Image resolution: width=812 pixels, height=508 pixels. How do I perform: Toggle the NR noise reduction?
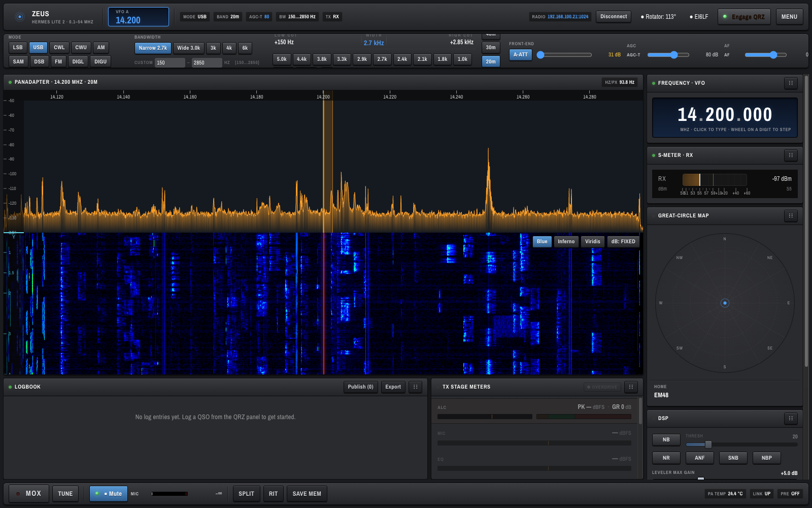pos(666,458)
